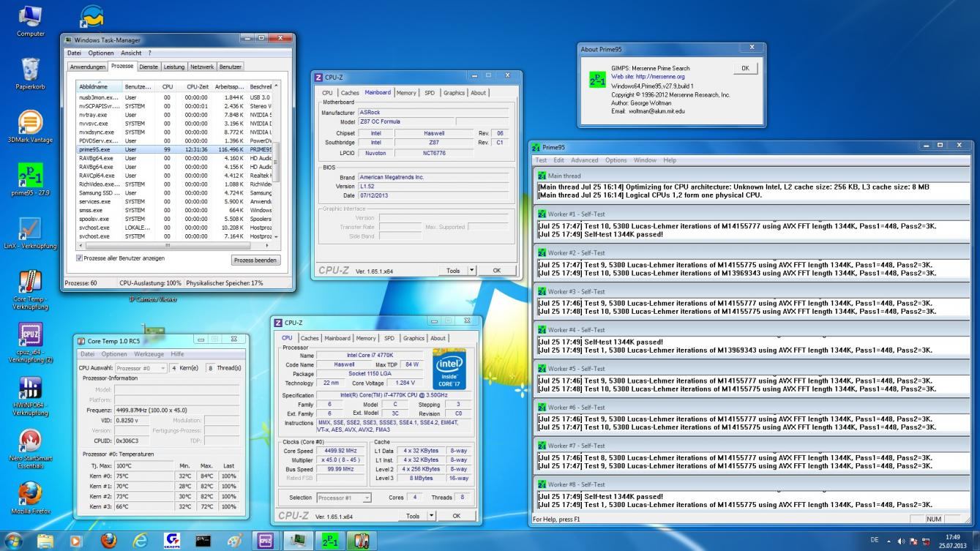
Task: Switch to Task-Manager via taskbar button
Action: point(298,541)
